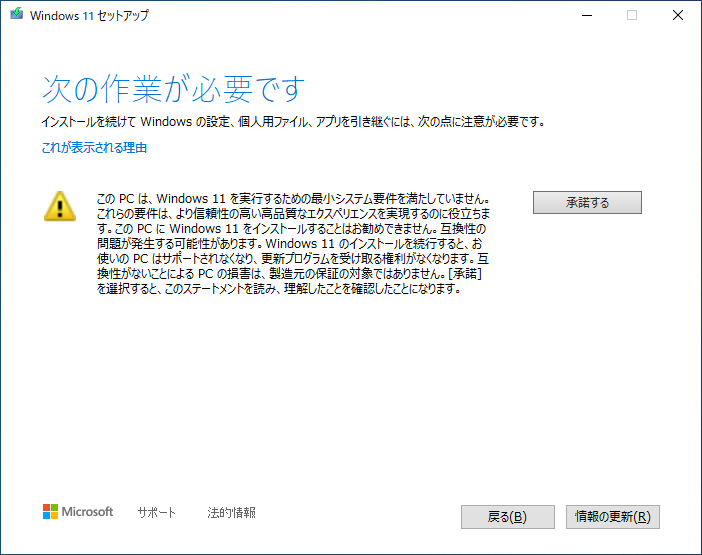Click the minimum system requirements warning paragraph
Screen dimensions: 702x555
tap(293, 243)
